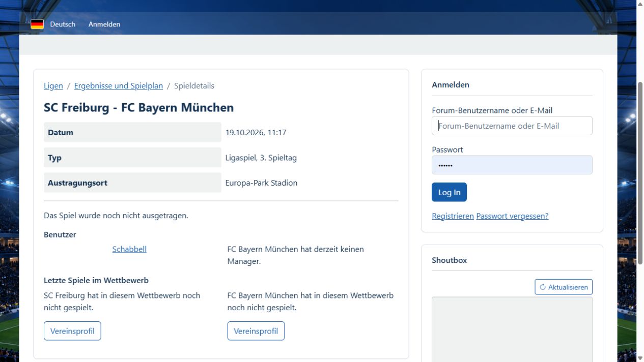This screenshot has width=644, height=362.
Task: Click the German flag icon
Action: point(37,24)
